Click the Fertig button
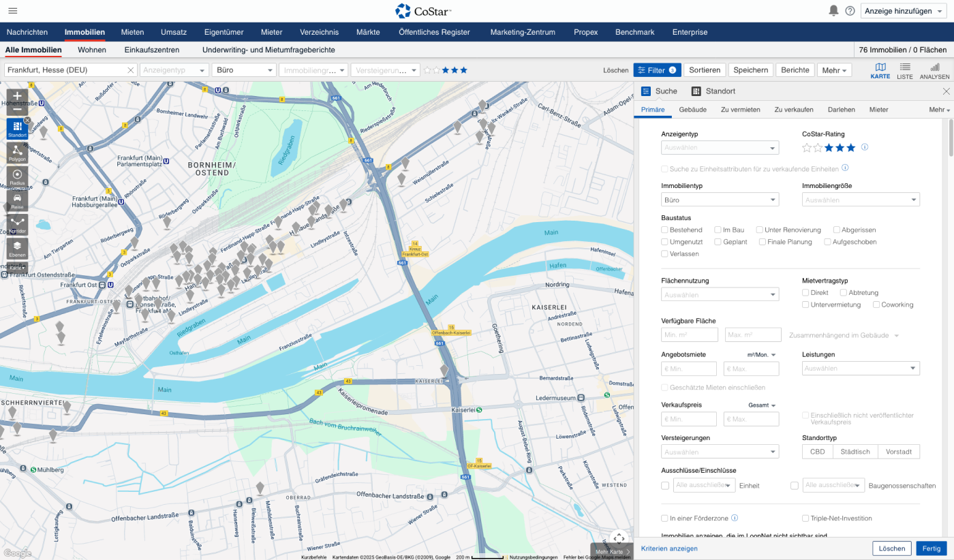The width and height of the screenshot is (954, 560). tap(932, 548)
